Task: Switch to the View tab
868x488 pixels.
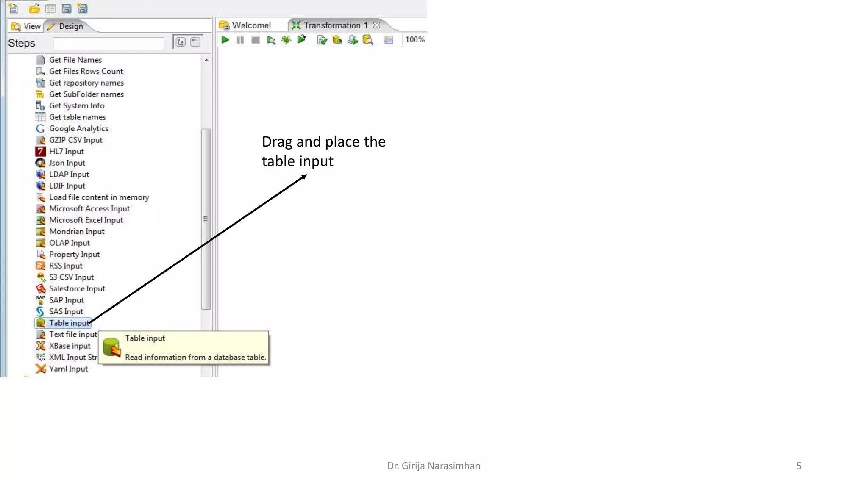Action: click(x=26, y=26)
